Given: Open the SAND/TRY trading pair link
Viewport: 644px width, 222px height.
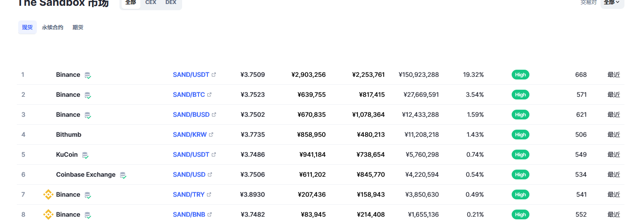Looking at the screenshot, I should click(189, 194).
